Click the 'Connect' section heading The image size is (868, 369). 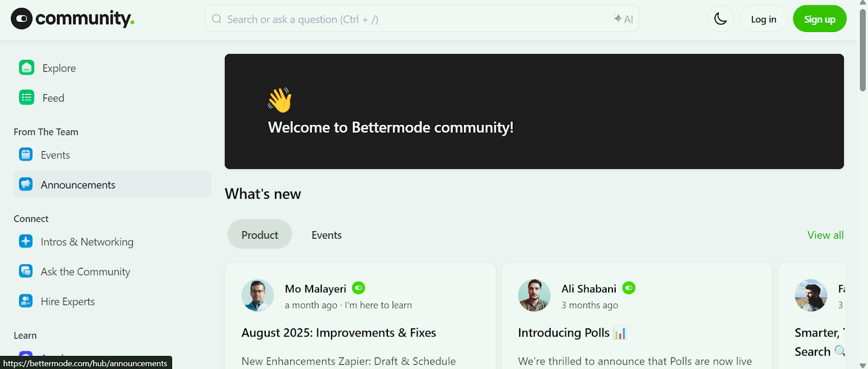[x=31, y=219]
